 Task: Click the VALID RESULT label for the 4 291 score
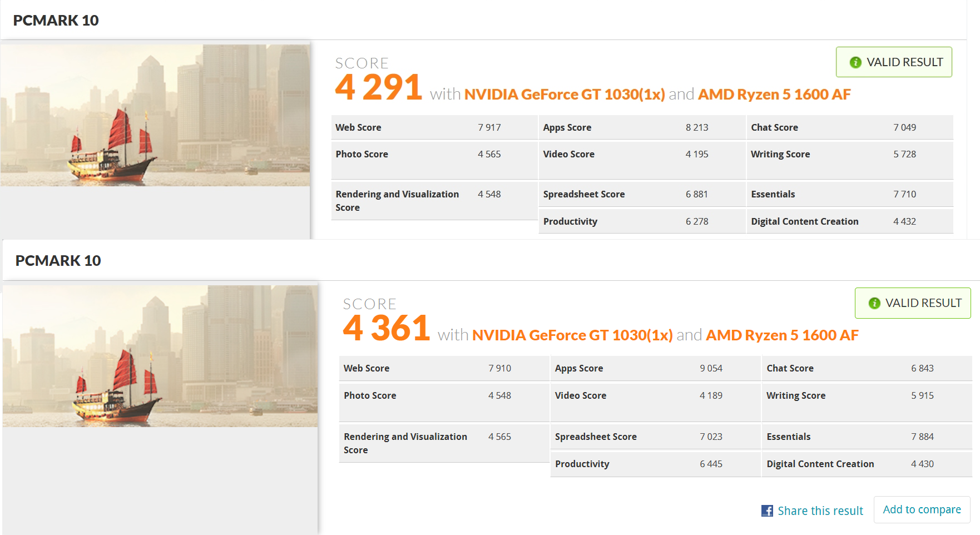tap(904, 62)
